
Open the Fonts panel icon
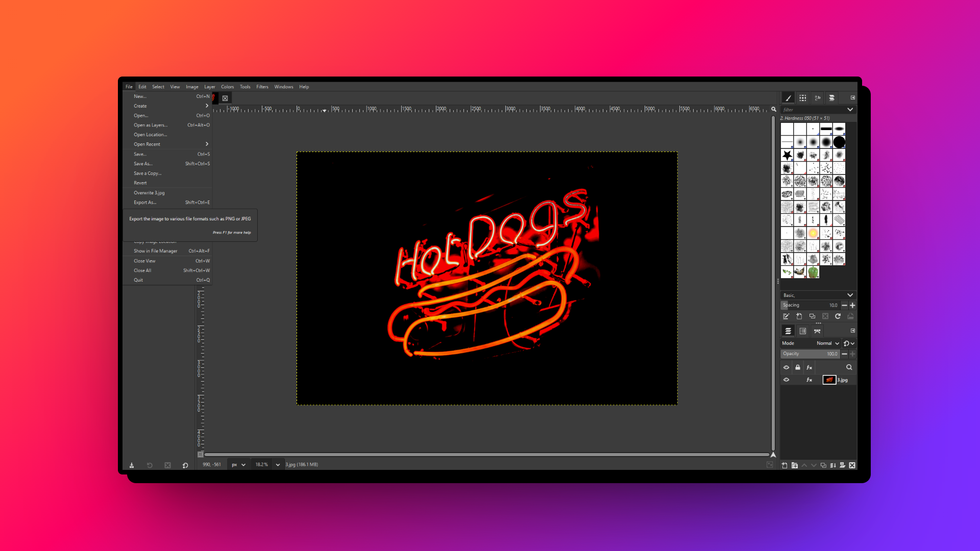click(817, 98)
